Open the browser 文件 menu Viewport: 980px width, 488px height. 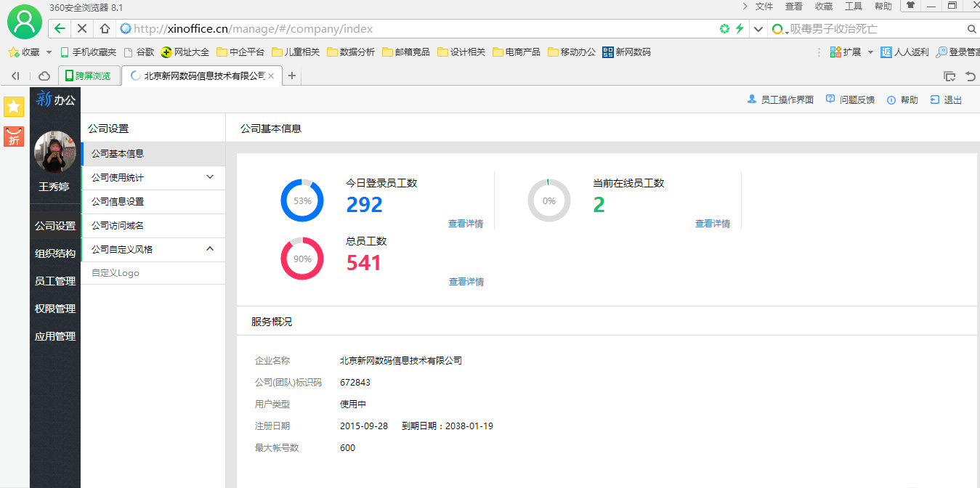pyautogui.click(x=764, y=7)
